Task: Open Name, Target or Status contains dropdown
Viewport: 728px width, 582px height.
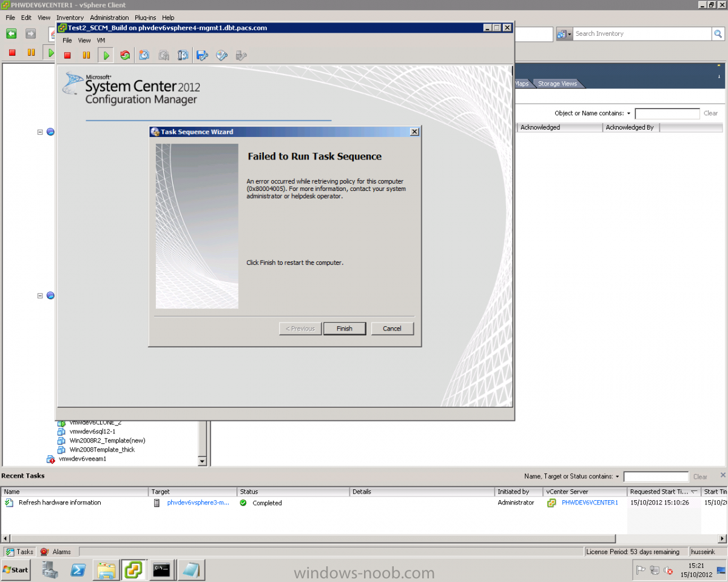Action: (x=618, y=477)
